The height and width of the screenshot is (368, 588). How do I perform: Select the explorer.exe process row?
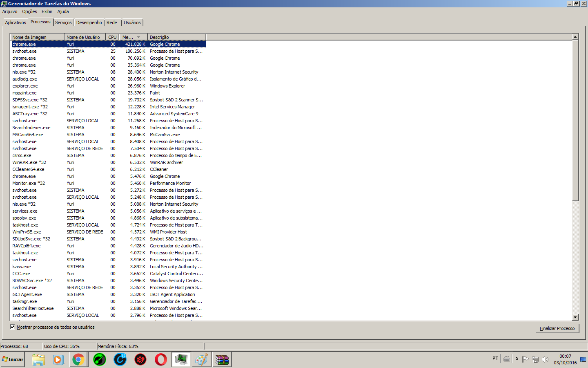click(108, 86)
